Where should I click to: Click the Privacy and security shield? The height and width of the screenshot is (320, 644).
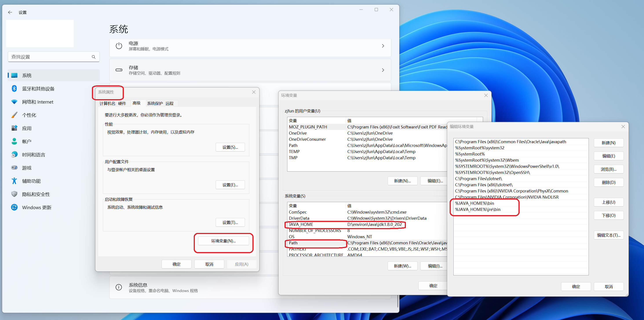[x=14, y=194]
